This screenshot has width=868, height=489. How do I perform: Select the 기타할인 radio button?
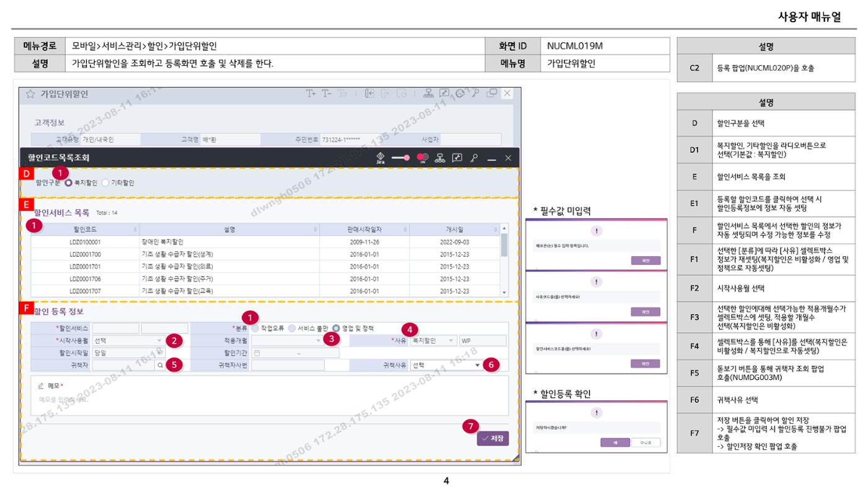(x=105, y=183)
